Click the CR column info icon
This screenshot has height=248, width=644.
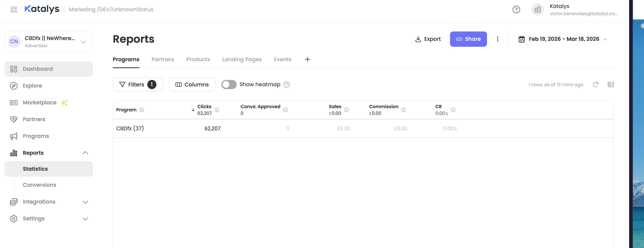tap(453, 110)
